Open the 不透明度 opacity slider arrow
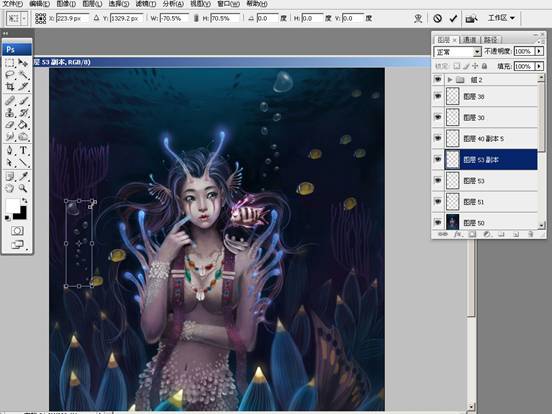Screen dimensions: 552x414 (x=539, y=51)
